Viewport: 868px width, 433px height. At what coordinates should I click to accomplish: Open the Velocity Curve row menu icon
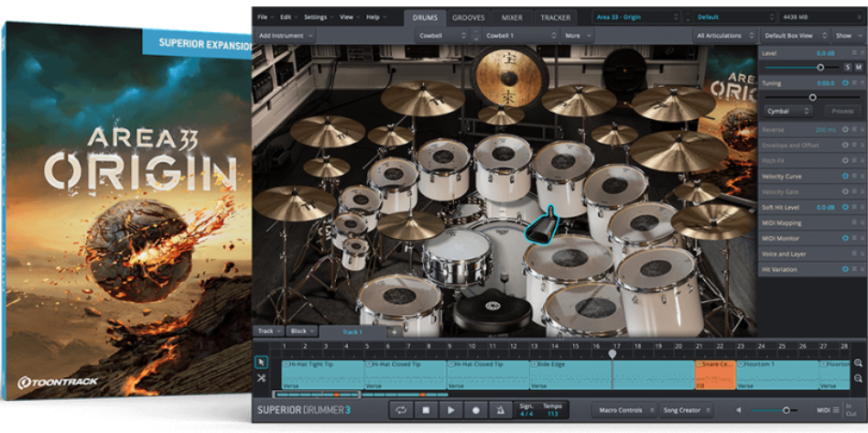[x=854, y=176]
